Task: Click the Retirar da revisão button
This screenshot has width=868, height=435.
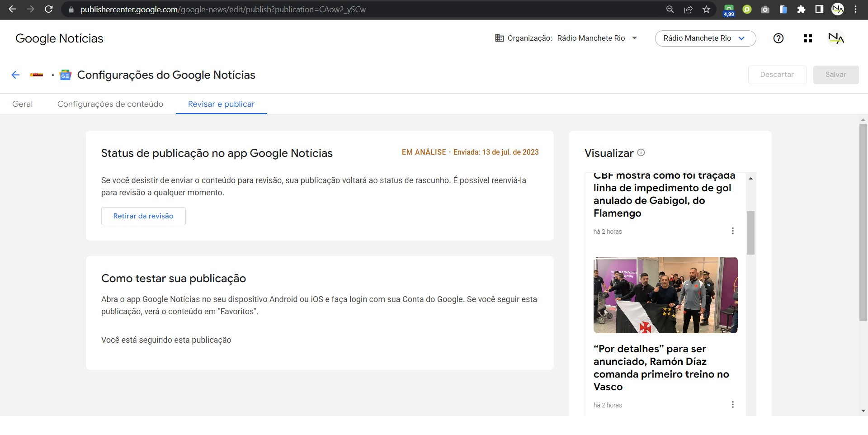Action: (x=143, y=216)
